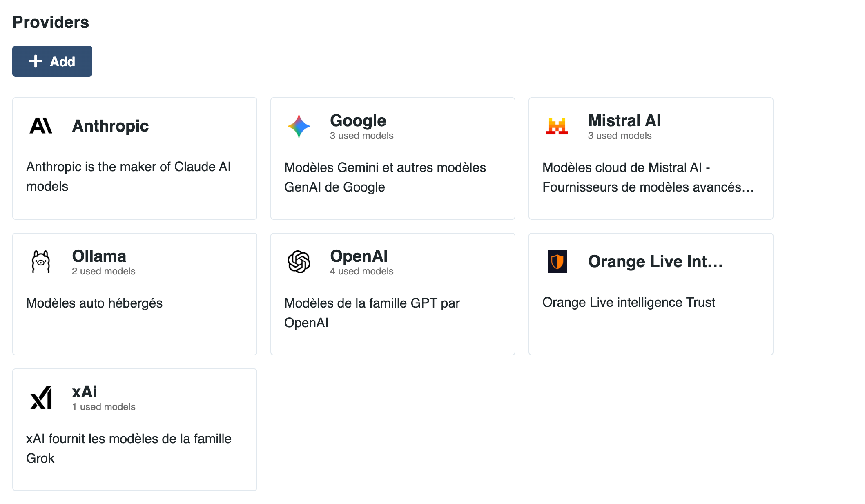The height and width of the screenshot is (504, 865).
Task: Open the Ollama provider heading
Action: pos(99,256)
